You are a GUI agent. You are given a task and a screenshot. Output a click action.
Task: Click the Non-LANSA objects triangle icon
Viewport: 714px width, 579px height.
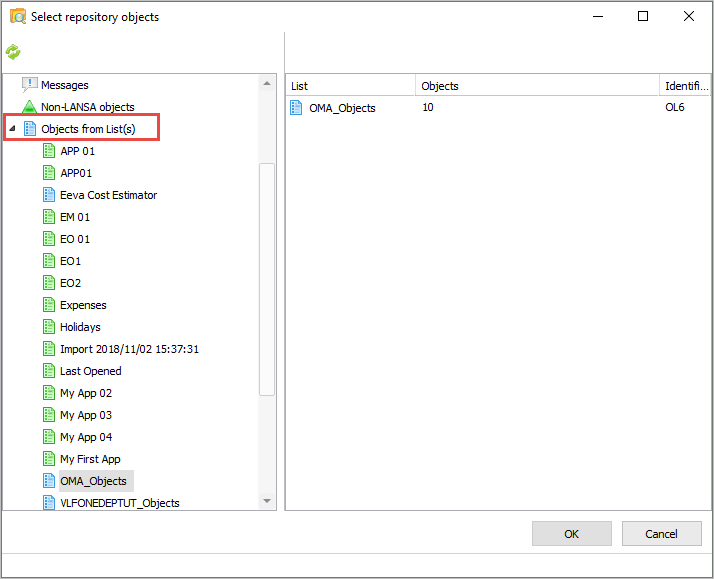(29, 107)
